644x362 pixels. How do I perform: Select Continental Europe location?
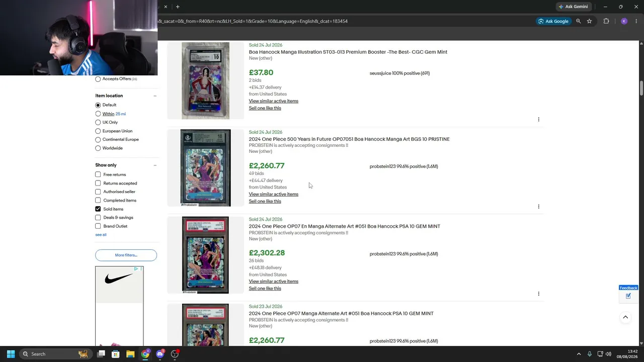click(98, 140)
